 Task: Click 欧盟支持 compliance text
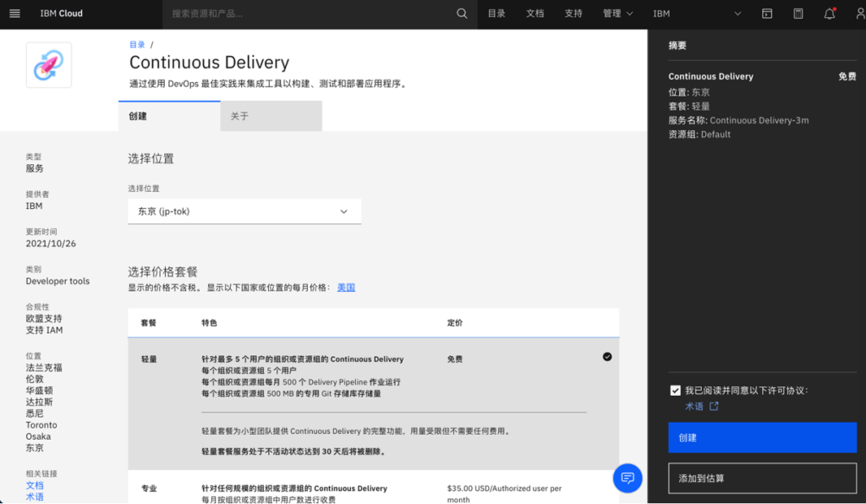pyautogui.click(x=44, y=319)
